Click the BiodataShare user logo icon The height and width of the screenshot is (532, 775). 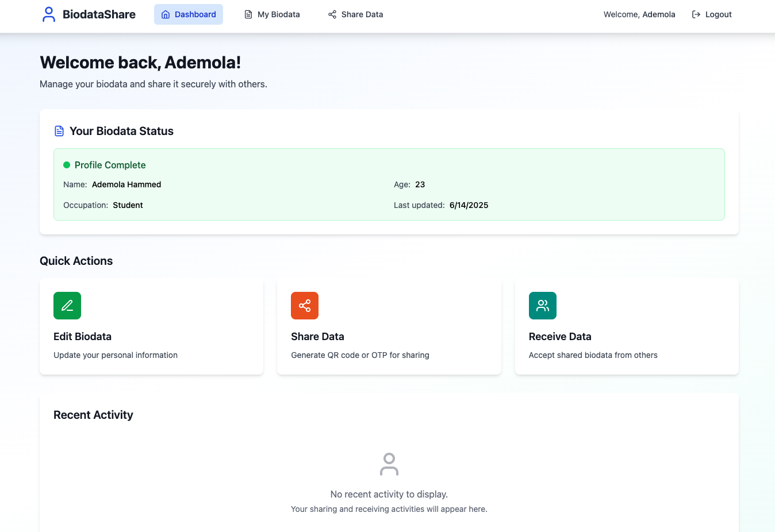[x=49, y=14]
